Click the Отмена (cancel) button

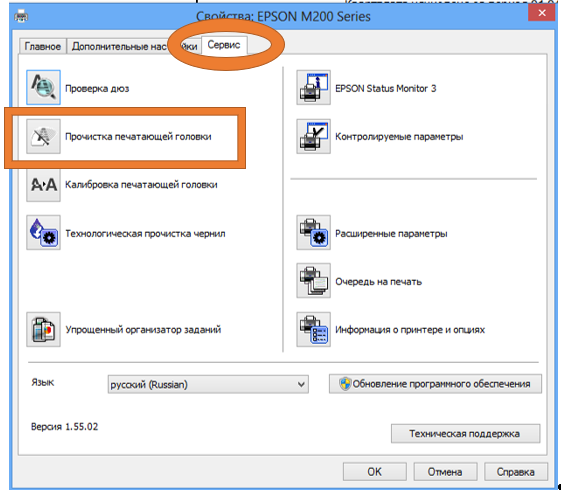coord(445,472)
